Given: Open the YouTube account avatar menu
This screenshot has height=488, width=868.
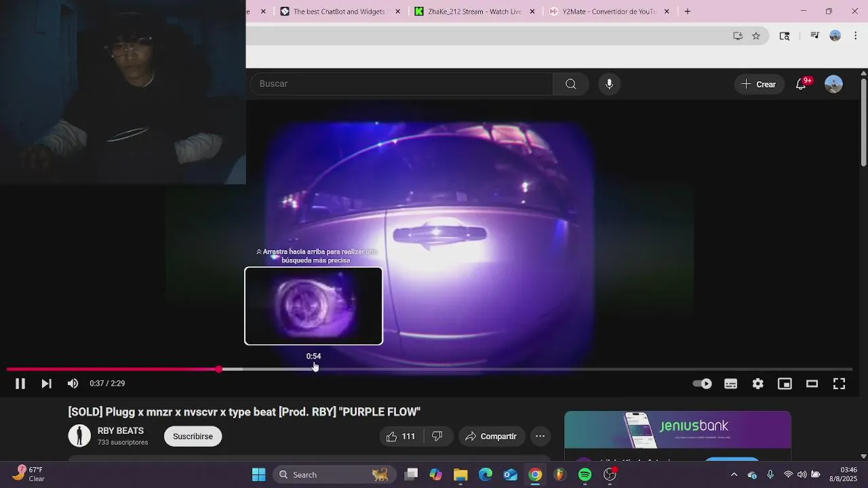Looking at the screenshot, I should pos(833,84).
